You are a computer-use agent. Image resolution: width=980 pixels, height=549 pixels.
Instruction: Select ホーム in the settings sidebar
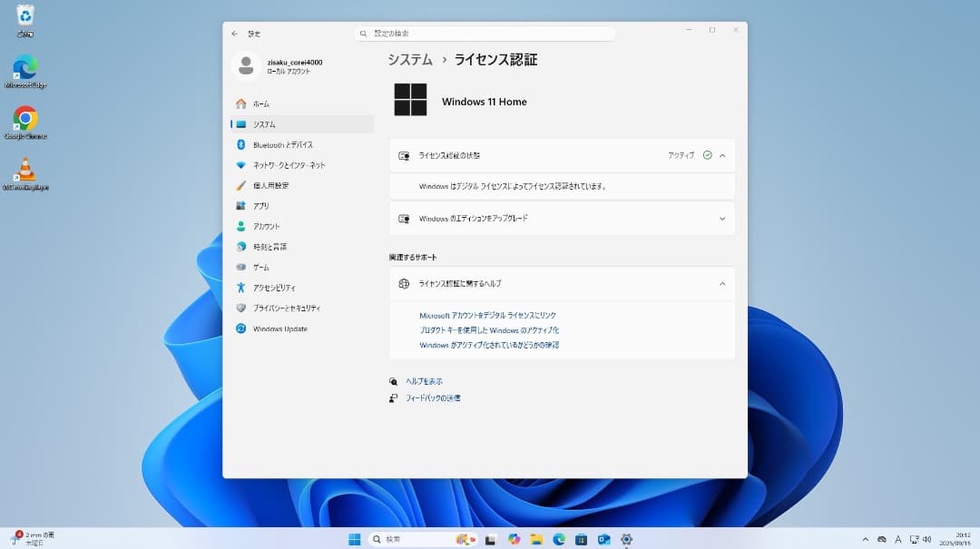(302, 103)
